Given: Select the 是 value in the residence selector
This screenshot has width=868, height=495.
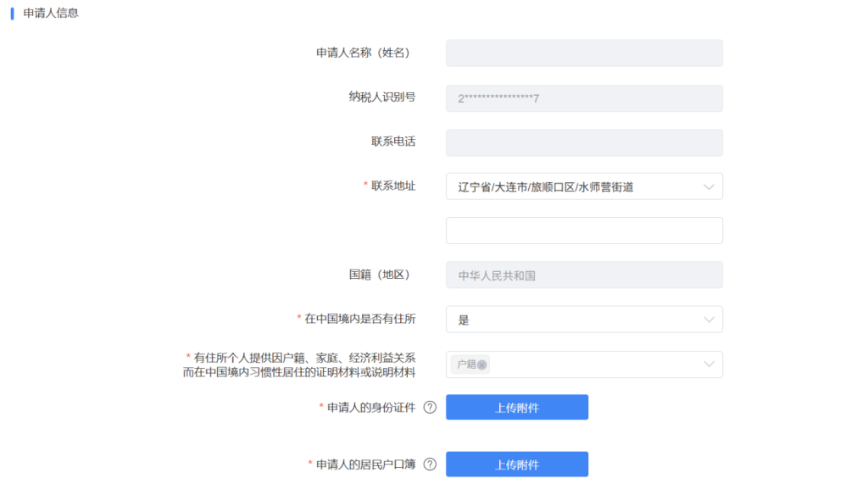Looking at the screenshot, I should [x=584, y=319].
